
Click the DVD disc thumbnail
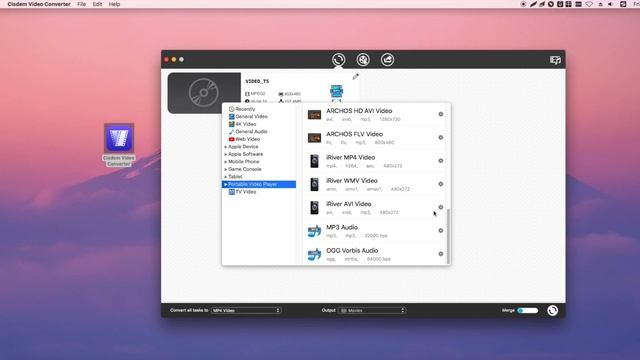(x=204, y=93)
